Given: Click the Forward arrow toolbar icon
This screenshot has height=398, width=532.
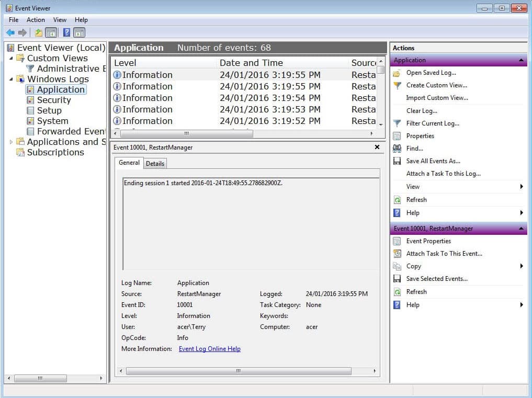Looking at the screenshot, I should pyautogui.click(x=22, y=32).
